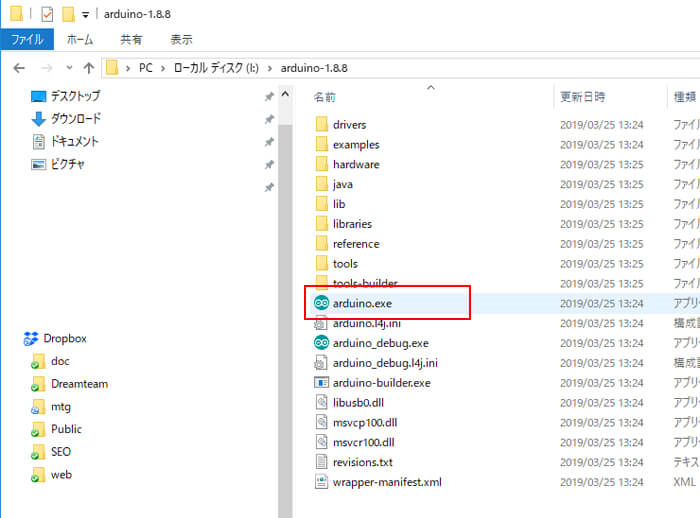Select the examples folder icon

321,144
